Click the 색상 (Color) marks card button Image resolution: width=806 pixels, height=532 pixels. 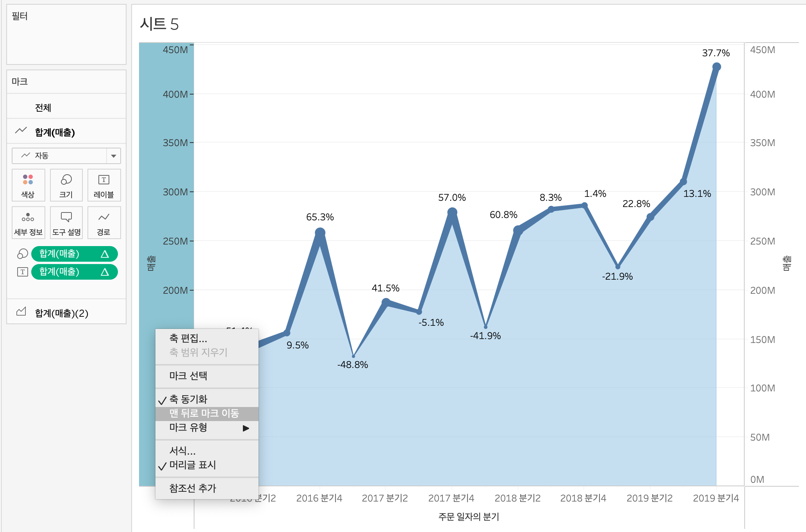pos(28,185)
